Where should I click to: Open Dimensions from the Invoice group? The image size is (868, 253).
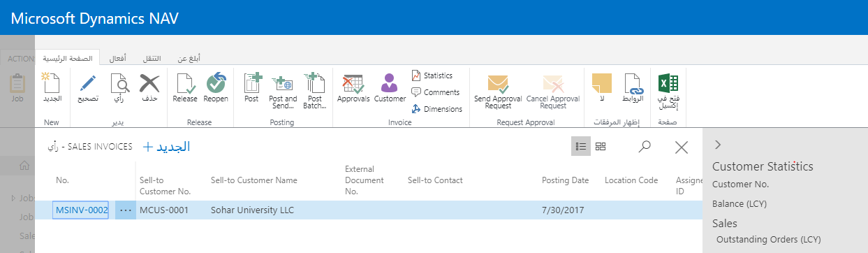tap(436, 109)
